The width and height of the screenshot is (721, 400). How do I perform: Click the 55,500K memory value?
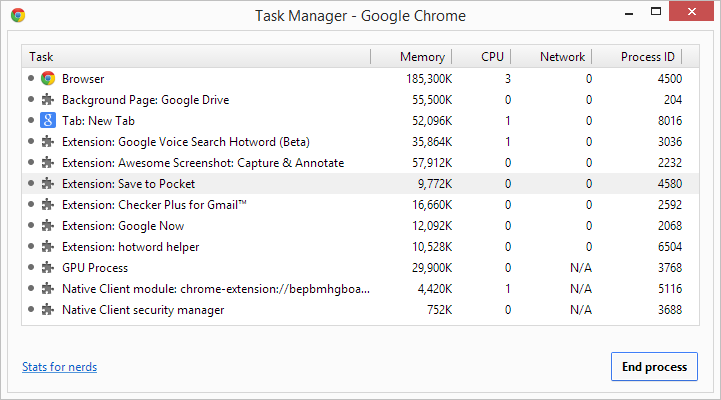click(x=432, y=100)
